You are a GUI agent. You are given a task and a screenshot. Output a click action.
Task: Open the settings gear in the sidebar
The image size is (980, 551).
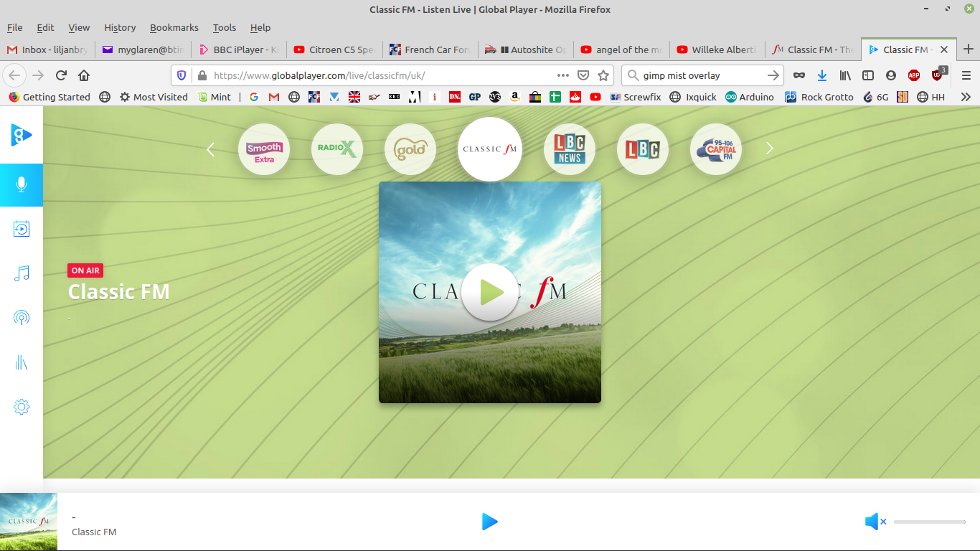(x=22, y=407)
